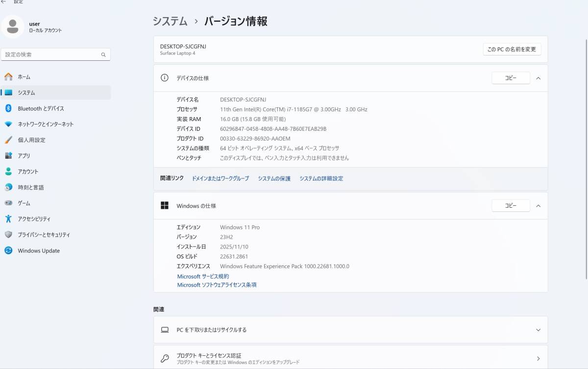The height and width of the screenshot is (369, 588).
Task: Open Microsoft サービス規約 link
Action: (x=203, y=276)
